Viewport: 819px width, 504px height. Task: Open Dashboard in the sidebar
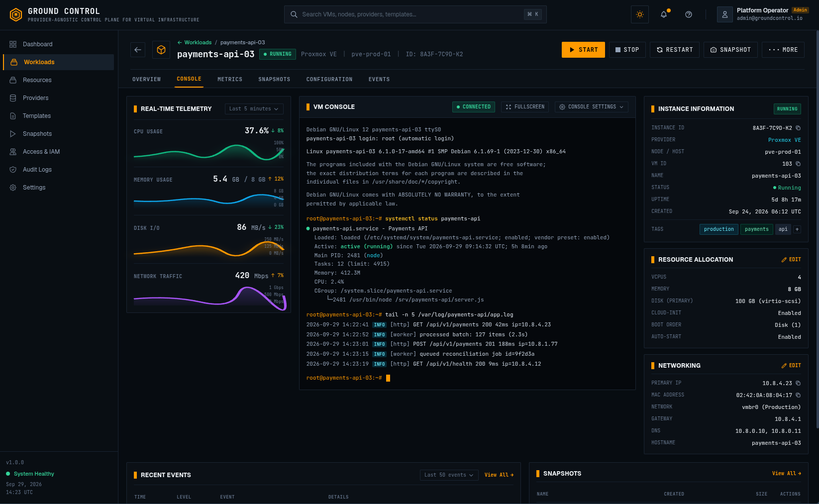click(59, 44)
